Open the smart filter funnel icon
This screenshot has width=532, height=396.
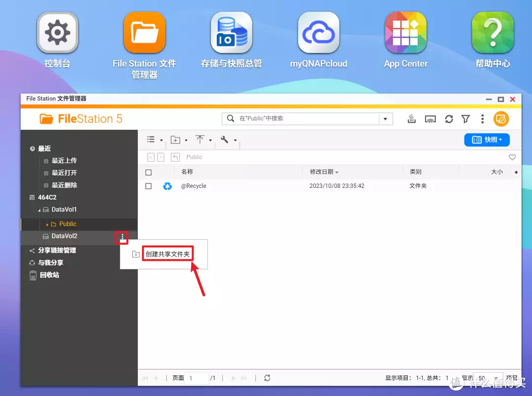tap(465, 119)
